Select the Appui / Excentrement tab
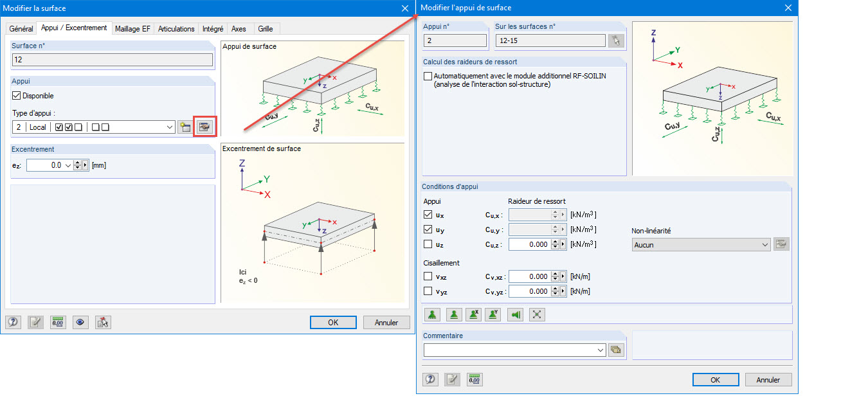 tap(74, 28)
